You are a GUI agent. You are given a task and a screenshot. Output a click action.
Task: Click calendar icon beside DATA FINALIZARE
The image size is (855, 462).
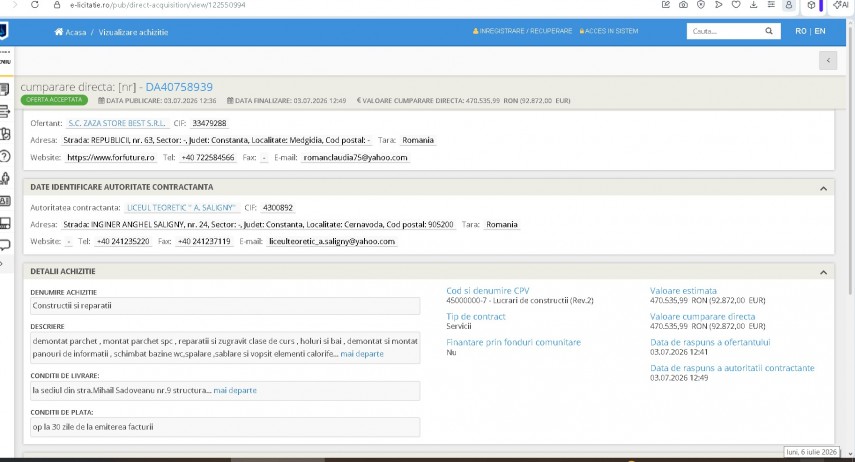230,100
